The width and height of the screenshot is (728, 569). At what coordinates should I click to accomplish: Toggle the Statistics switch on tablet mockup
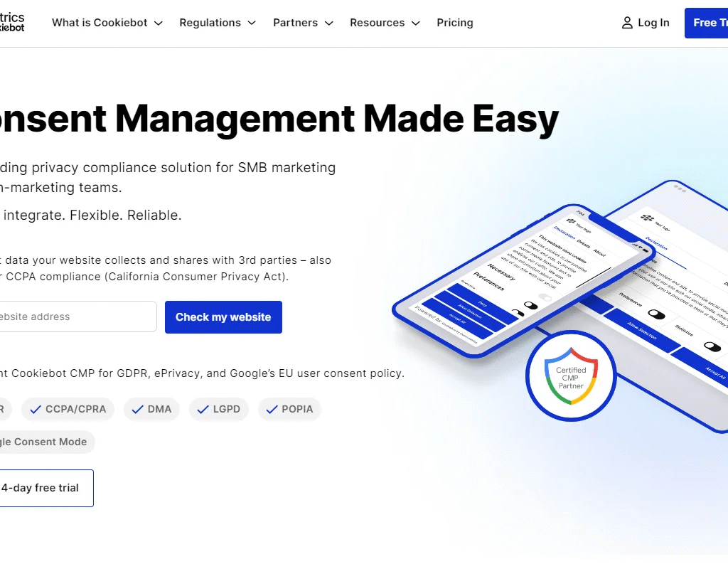712,346
